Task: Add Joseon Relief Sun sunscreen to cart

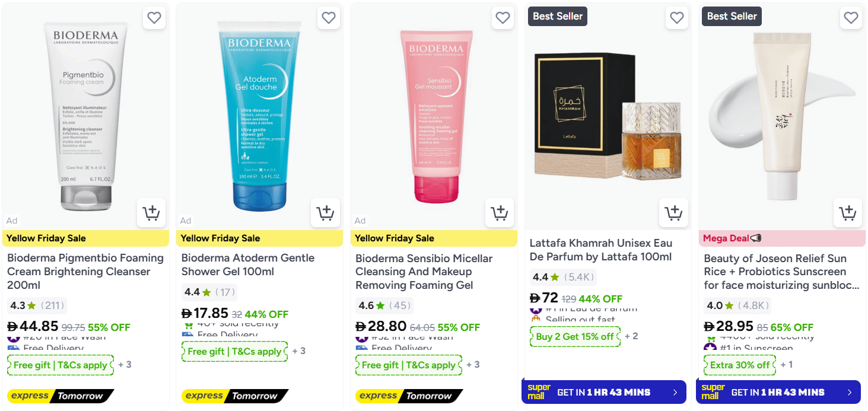Action: [848, 213]
